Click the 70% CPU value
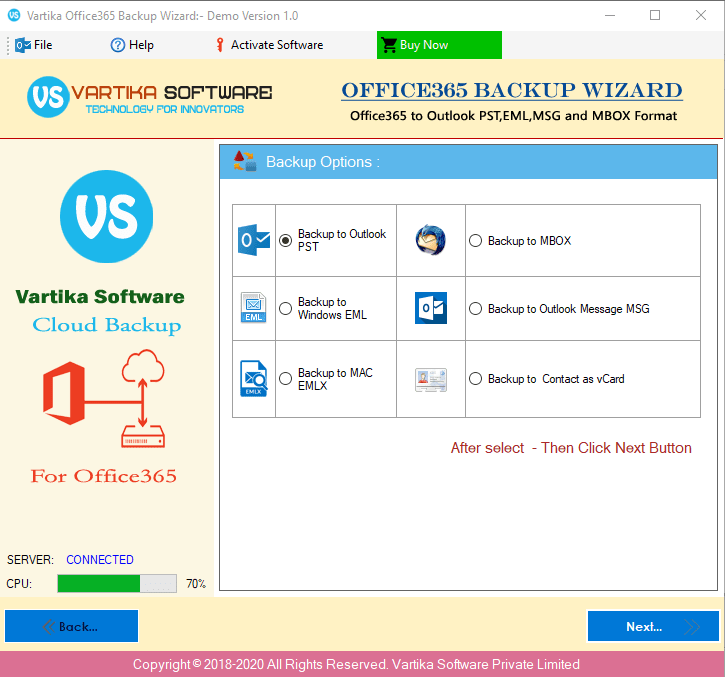The height and width of the screenshot is (677, 725). click(196, 584)
